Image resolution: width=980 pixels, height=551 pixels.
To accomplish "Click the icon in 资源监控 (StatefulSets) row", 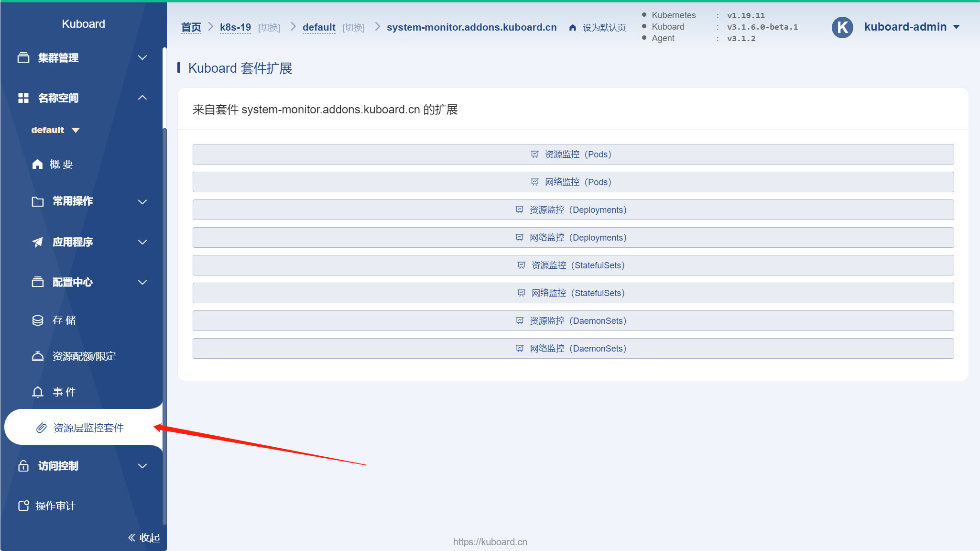I will 522,265.
